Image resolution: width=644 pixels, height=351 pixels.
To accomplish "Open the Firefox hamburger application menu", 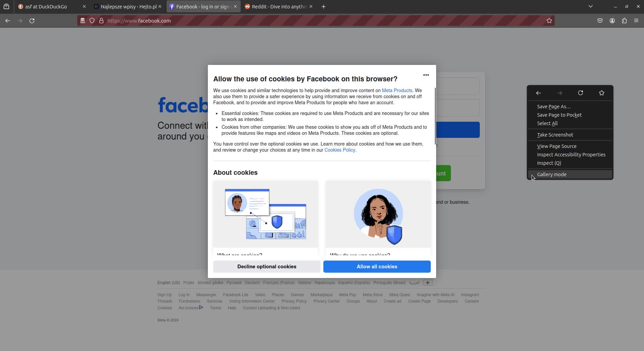I will [636, 21].
